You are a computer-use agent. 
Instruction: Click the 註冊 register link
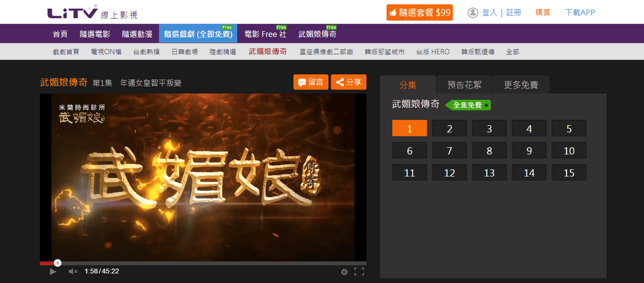point(514,12)
